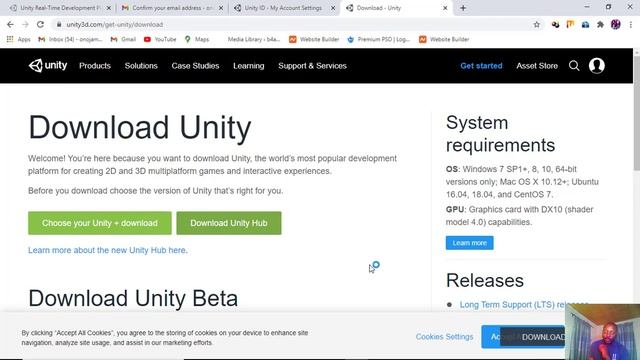Open the Case Studies menu

click(195, 66)
